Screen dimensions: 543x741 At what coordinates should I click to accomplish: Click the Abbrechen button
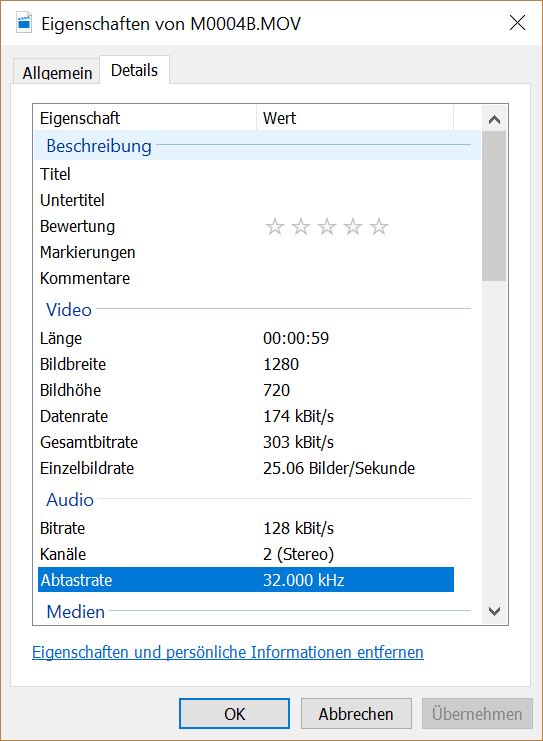pos(356,714)
